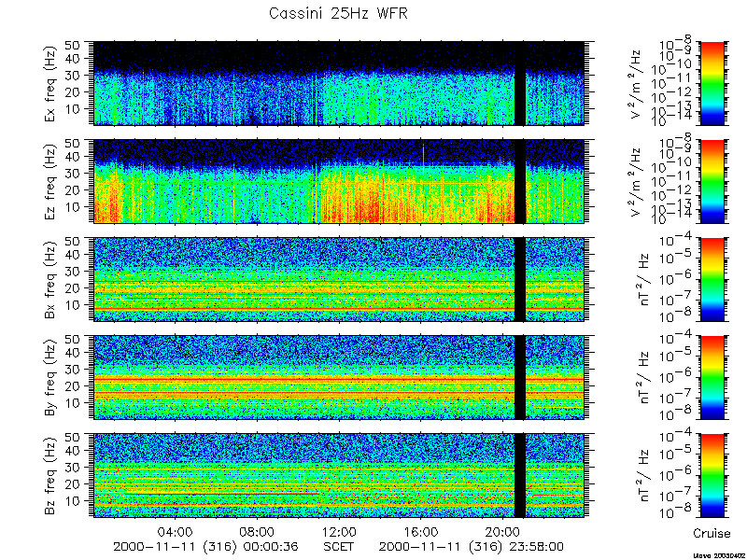Click the 08:00 time tick label
This screenshot has width=747, height=560.
[258, 531]
